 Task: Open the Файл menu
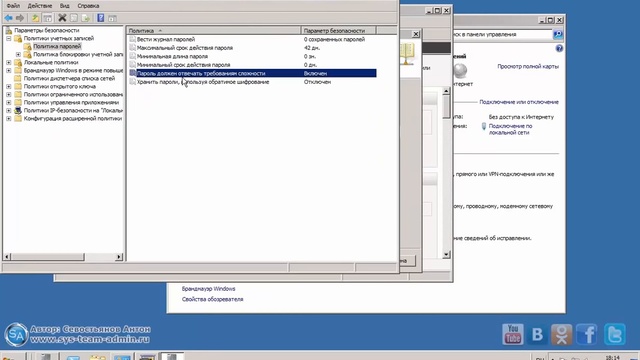[13, 6]
